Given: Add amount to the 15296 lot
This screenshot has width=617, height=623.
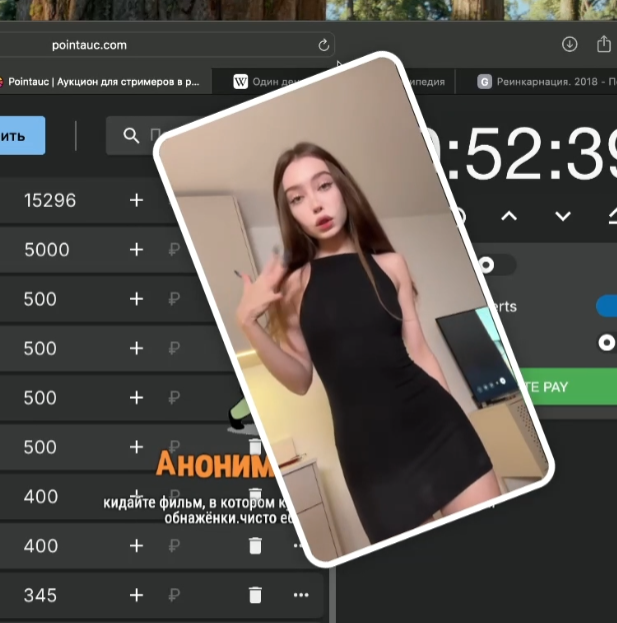Looking at the screenshot, I should coord(136,200).
